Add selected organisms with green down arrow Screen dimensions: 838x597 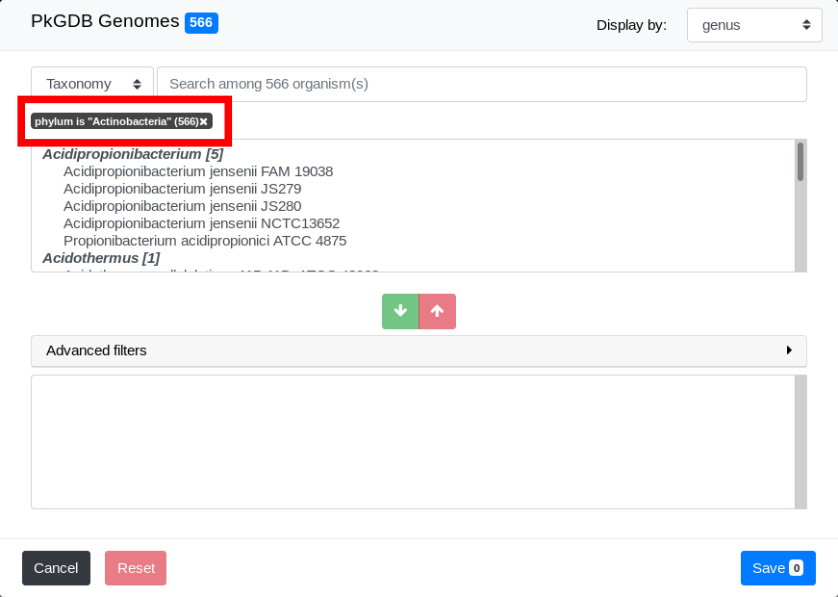[x=400, y=311]
